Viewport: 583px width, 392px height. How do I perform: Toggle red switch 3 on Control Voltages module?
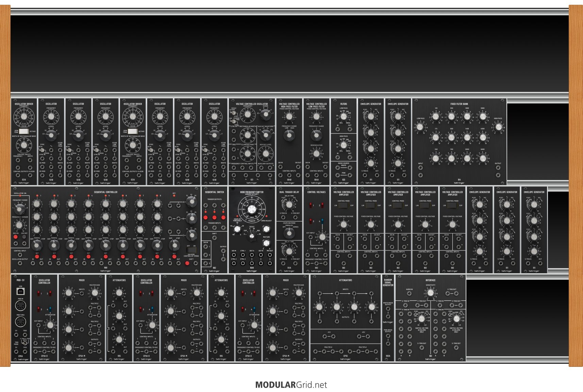pos(311,221)
